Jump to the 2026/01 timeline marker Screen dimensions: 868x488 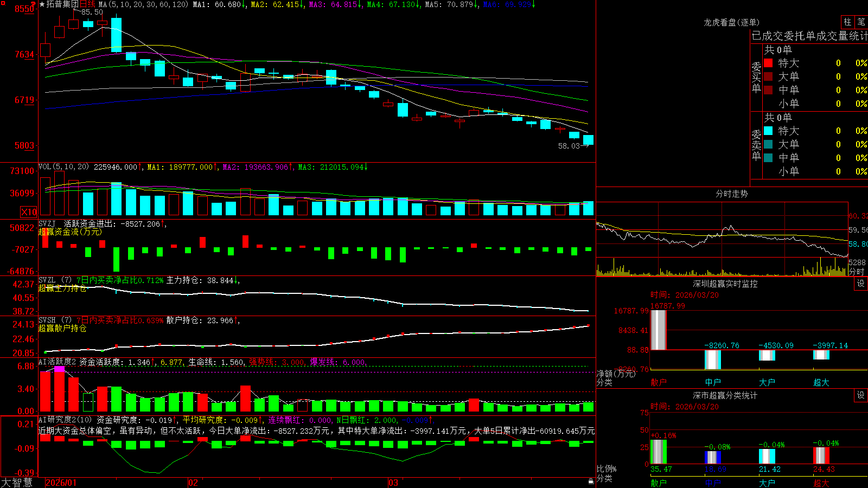(61, 483)
